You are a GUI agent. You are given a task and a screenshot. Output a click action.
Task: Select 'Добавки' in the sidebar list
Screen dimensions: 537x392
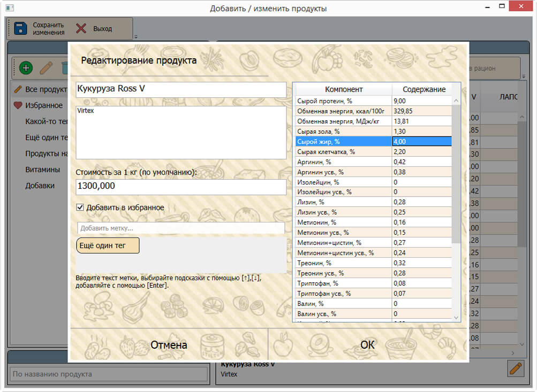pos(40,186)
